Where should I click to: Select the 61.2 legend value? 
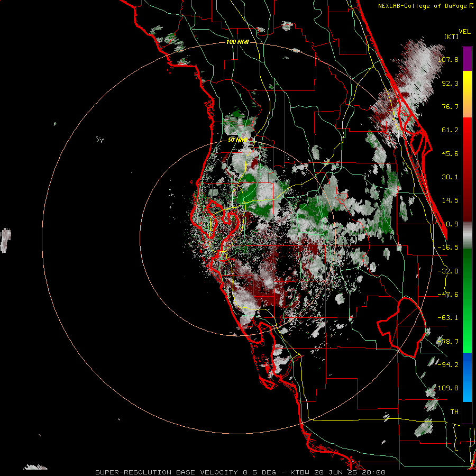[450, 130]
